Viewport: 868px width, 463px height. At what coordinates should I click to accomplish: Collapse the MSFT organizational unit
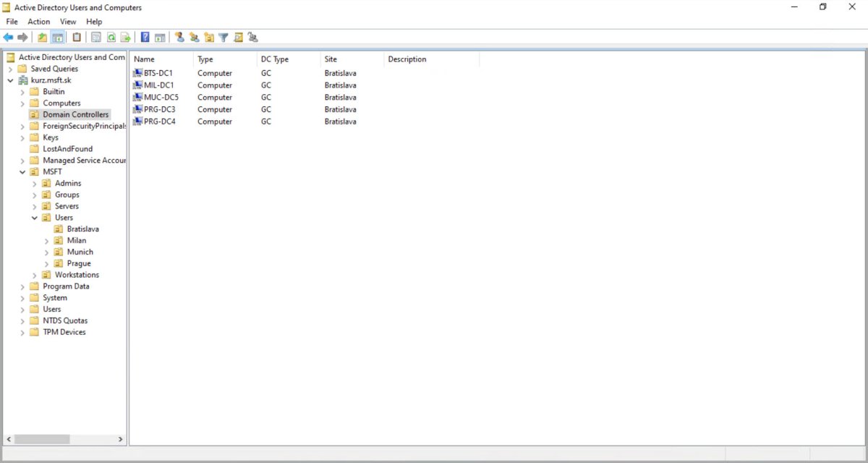[x=22, y=172]
